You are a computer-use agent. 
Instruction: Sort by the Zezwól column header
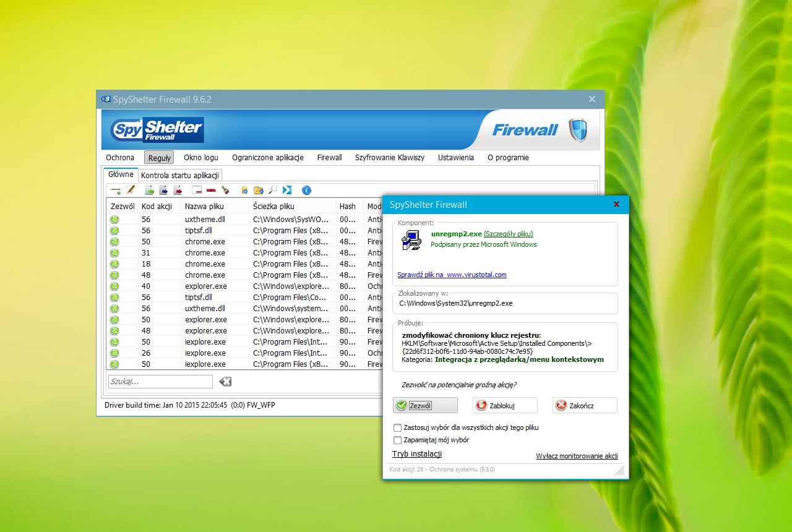click(123, 206)
